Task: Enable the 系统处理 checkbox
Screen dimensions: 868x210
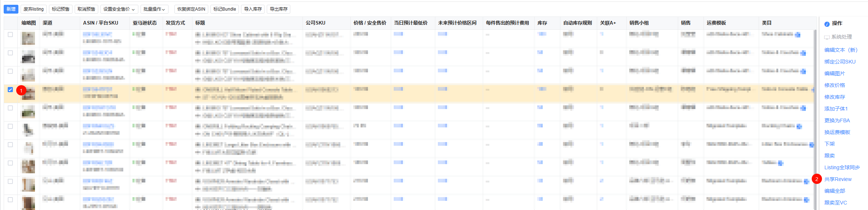Action: (827, 37)
